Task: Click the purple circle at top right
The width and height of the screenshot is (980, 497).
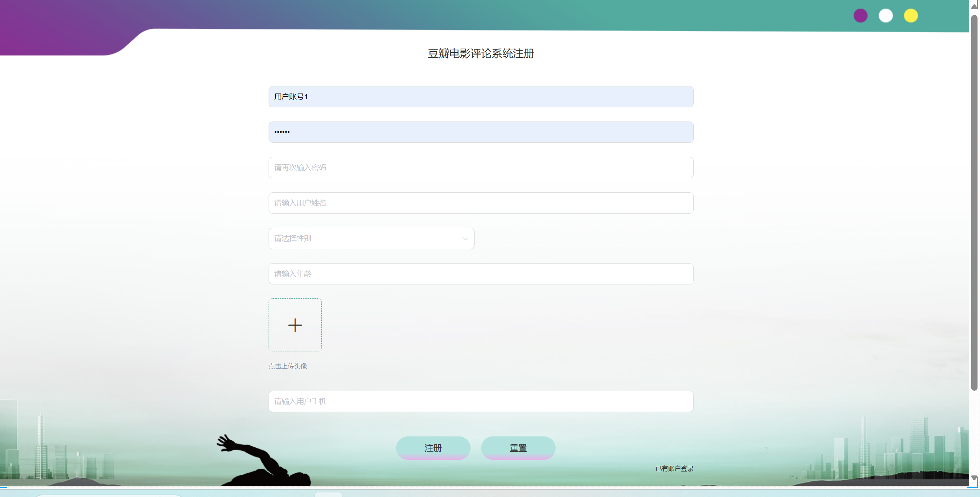Action: point(860,16)
